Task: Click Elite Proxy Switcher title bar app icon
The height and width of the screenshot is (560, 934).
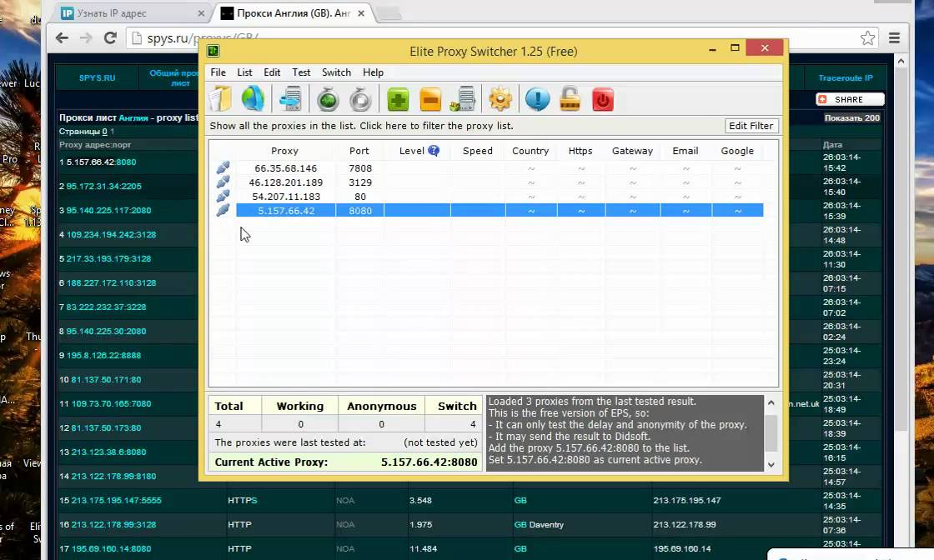Action: [213, 51]
